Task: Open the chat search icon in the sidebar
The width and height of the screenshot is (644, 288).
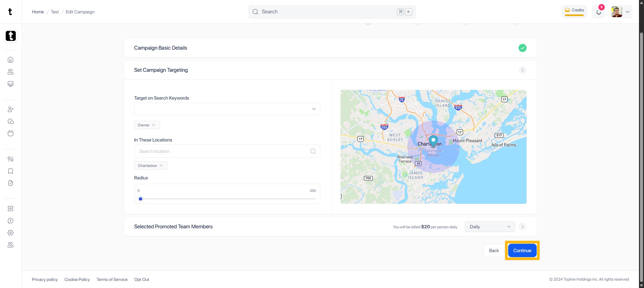Action: (10, 121)
